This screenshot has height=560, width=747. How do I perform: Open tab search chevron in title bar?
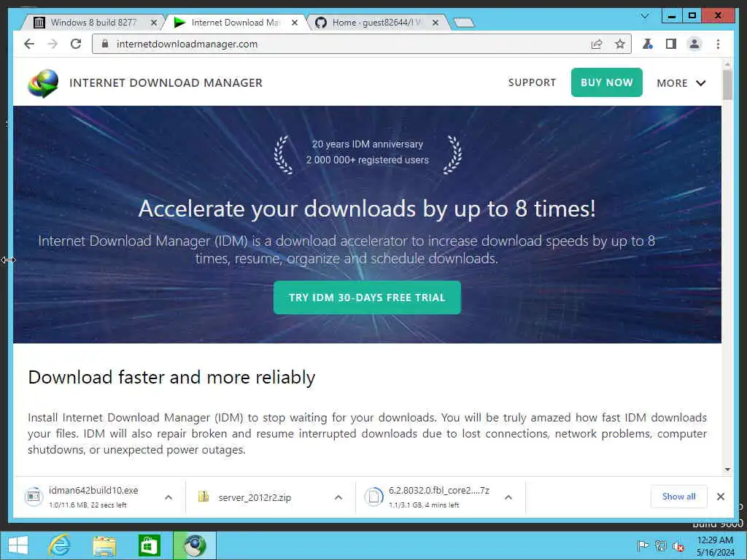click(645, 16)
